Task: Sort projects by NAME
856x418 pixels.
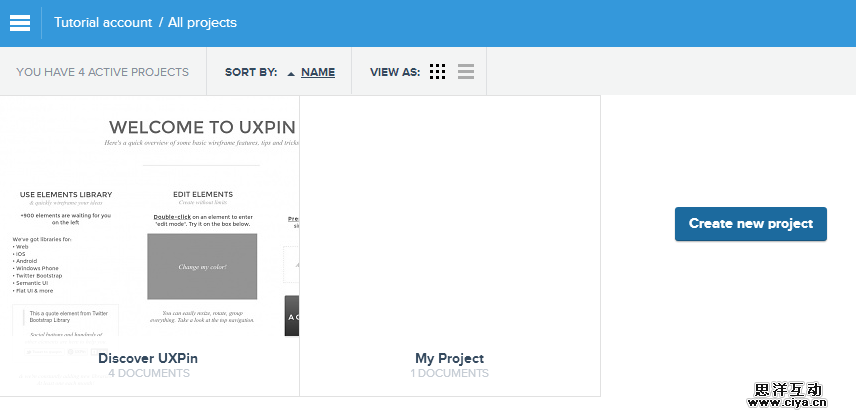Action: (318, 72)
